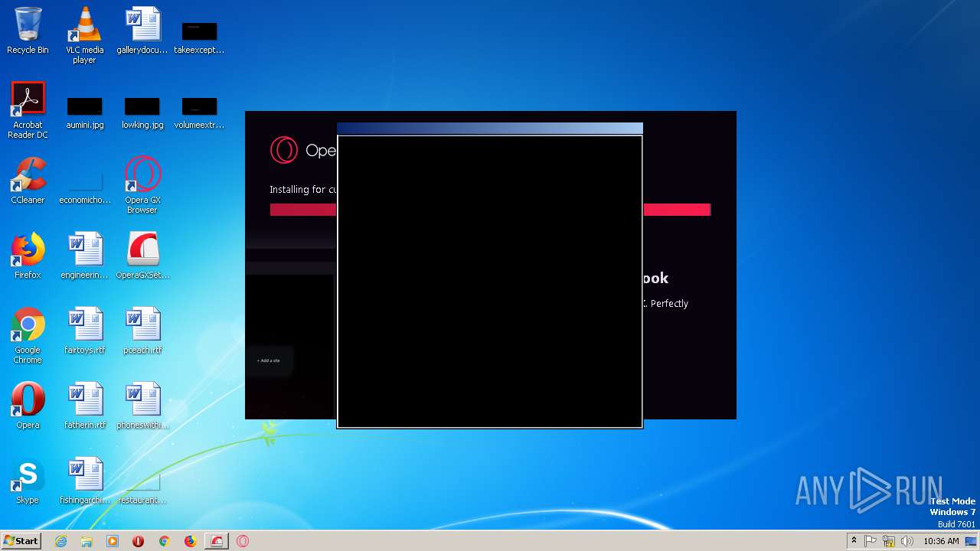This screenshot has width=980, height=551.
Task: Select the fatherin.rtf document
Action: [x=84, y=406]
